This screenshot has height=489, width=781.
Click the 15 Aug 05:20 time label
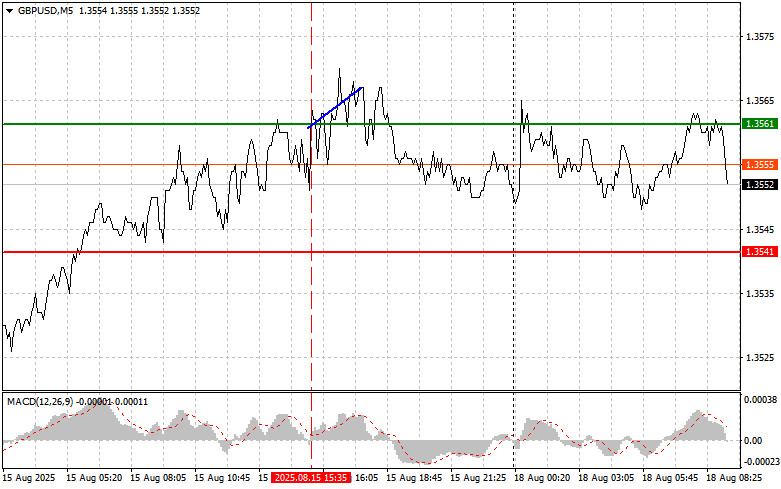point(93,478)
